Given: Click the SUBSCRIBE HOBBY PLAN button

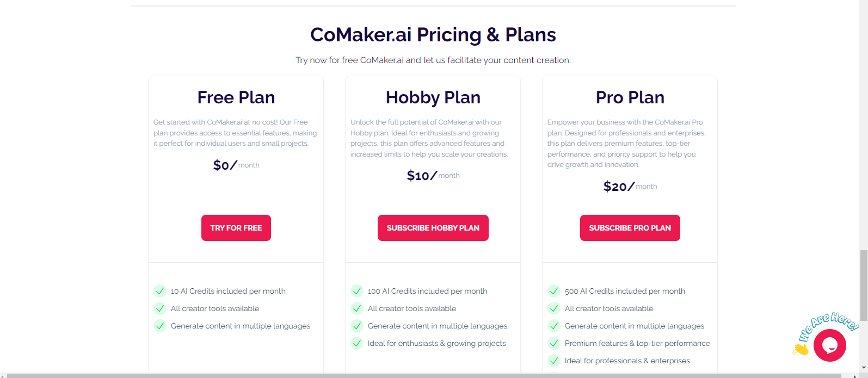Looking at the screenshot, I should click(x=433, y=228).
